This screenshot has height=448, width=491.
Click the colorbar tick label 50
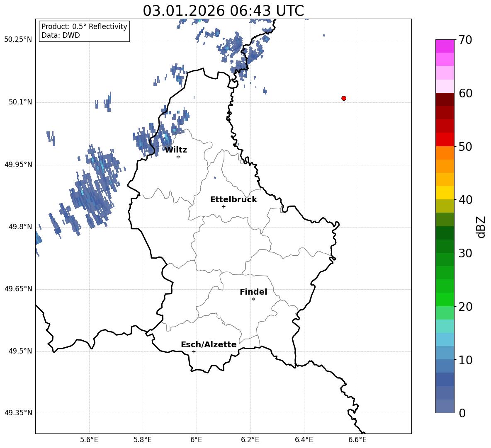pos(465,147)
